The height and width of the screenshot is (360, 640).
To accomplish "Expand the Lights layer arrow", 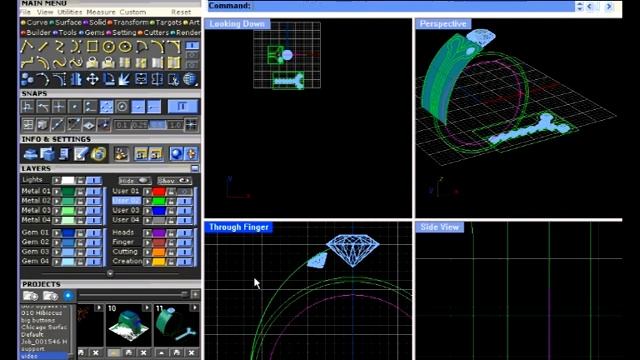I will [x=57, y=180].
